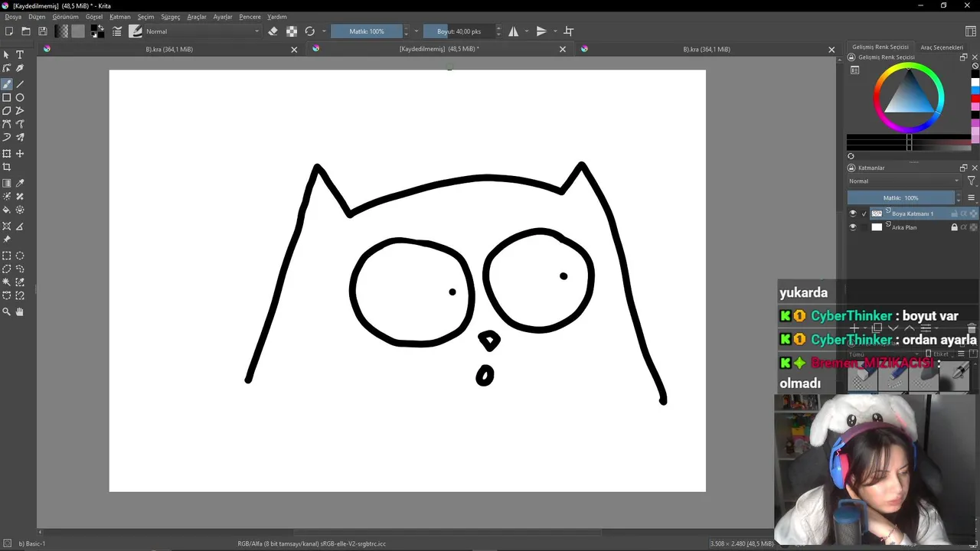Image resolution: width=980 pixels, height=551 pixels.
Task: Float the Katmanlar docker panel
Action: [x=963, y=168]
